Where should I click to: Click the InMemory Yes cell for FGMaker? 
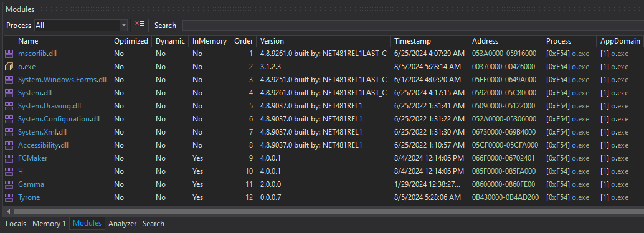click(x=197, y=158)
